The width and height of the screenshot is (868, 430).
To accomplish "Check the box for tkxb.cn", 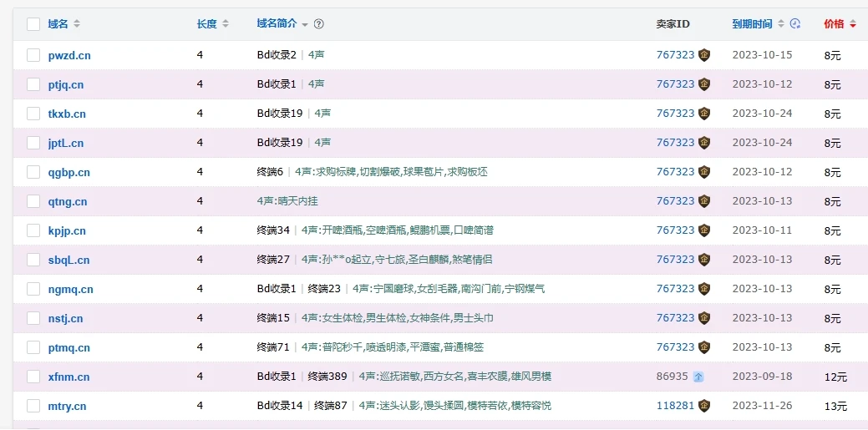I will [x=33, y=114].
